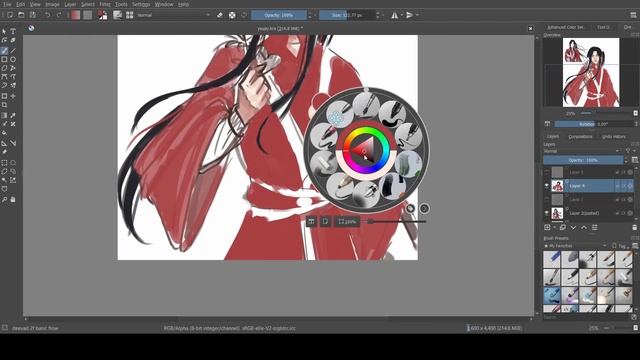The image size is (640, 360).
Task: Open My Favorites brush tag dropdown
Action: (x=576, y=246)
